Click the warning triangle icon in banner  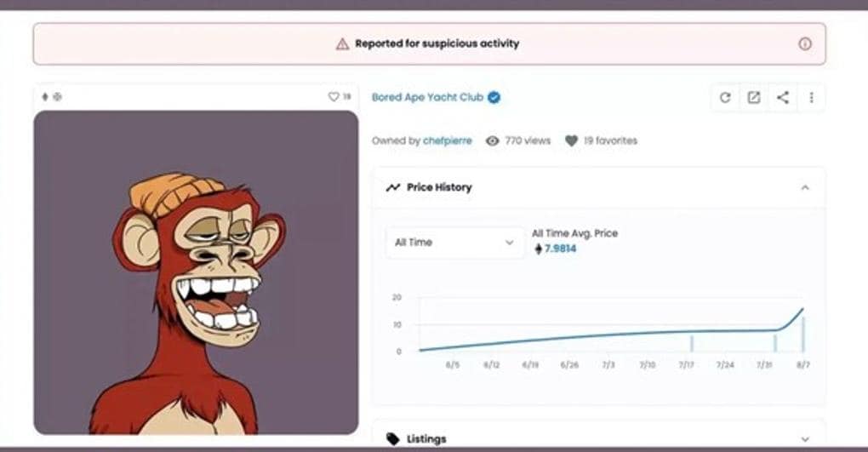343,43
